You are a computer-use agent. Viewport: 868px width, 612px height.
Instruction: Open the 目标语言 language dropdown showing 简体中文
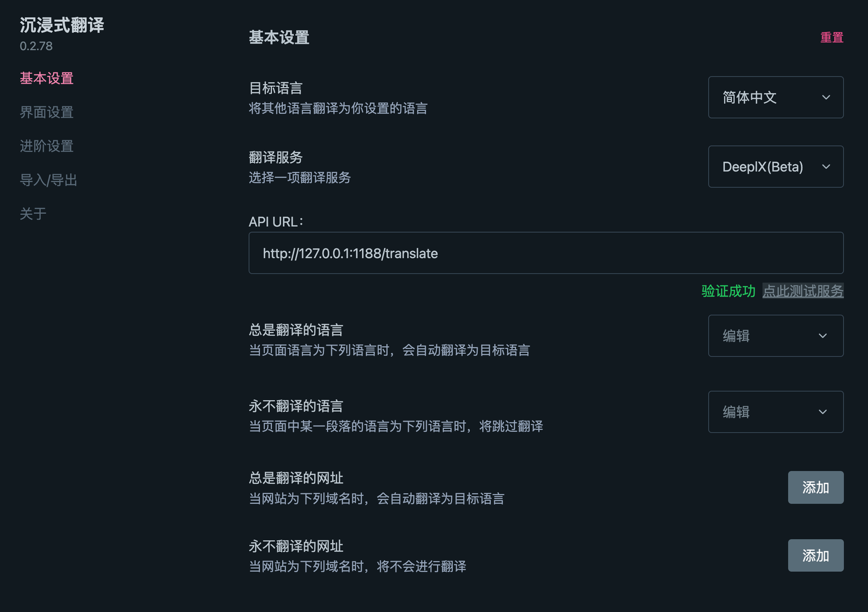(x=775, y=98)
